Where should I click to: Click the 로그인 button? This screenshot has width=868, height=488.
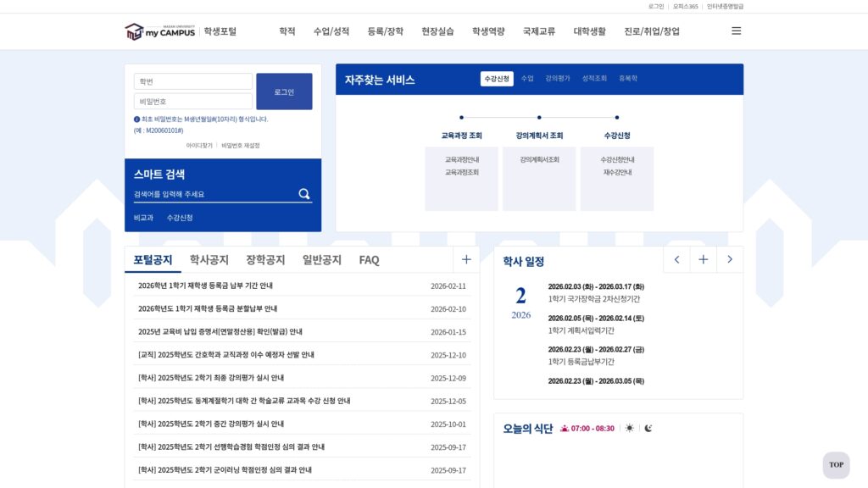285,90
